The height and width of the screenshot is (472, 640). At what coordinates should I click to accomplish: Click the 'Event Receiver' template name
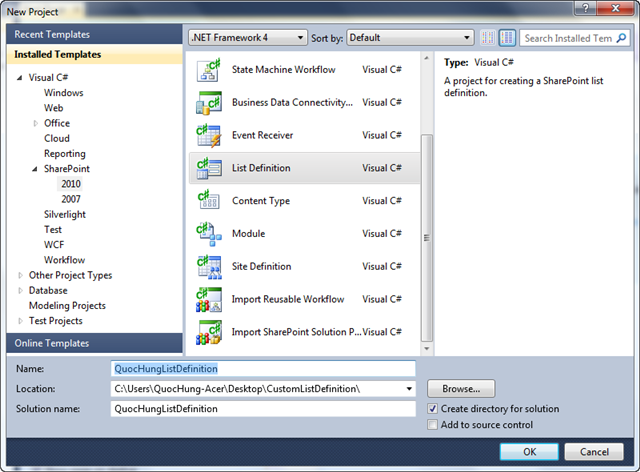tap(262, 135)
